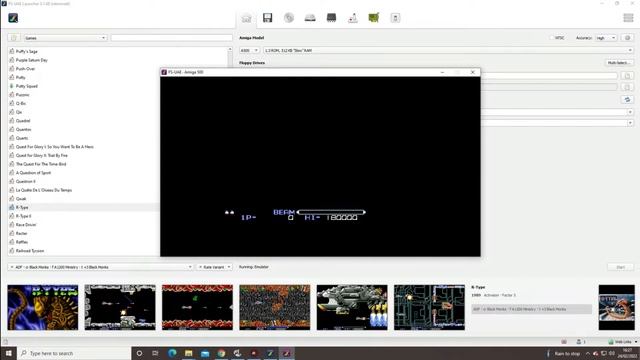Select Quadrel in game list
Image resolution: width=640 pixels, height=360 pixels.
23,121
